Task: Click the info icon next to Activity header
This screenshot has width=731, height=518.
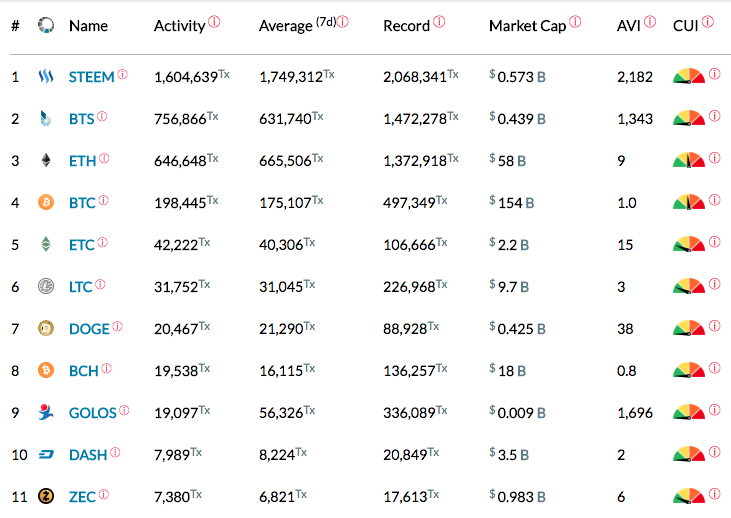Action: [214, 21]
